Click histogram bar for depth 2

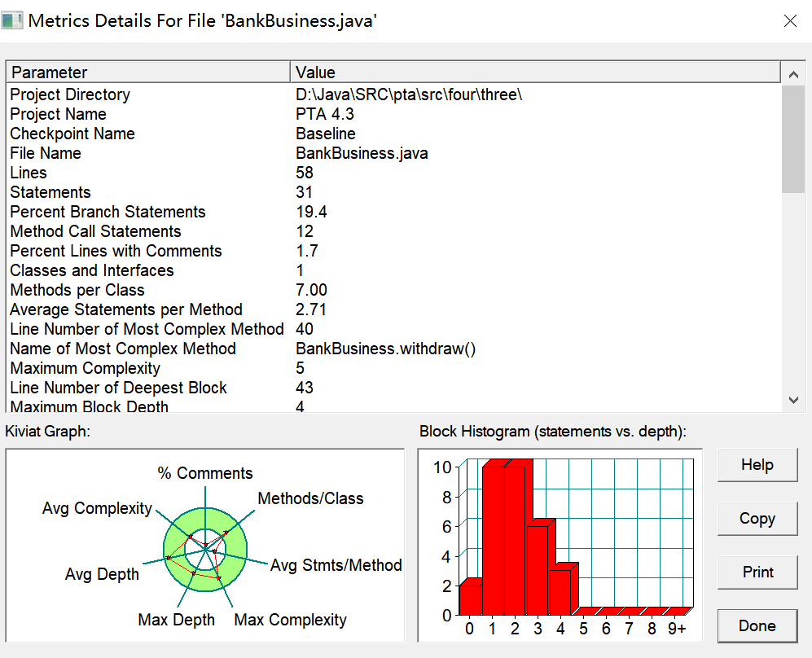point(515,541)
